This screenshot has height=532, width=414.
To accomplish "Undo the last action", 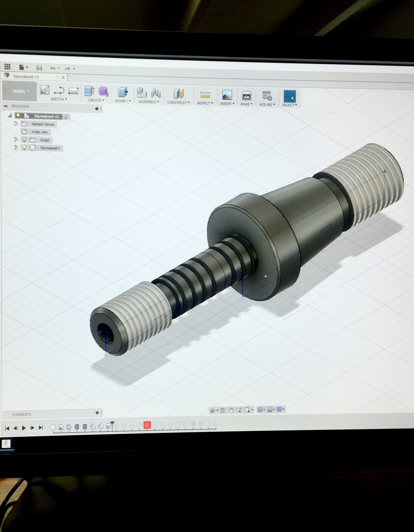I will point(53,68).
